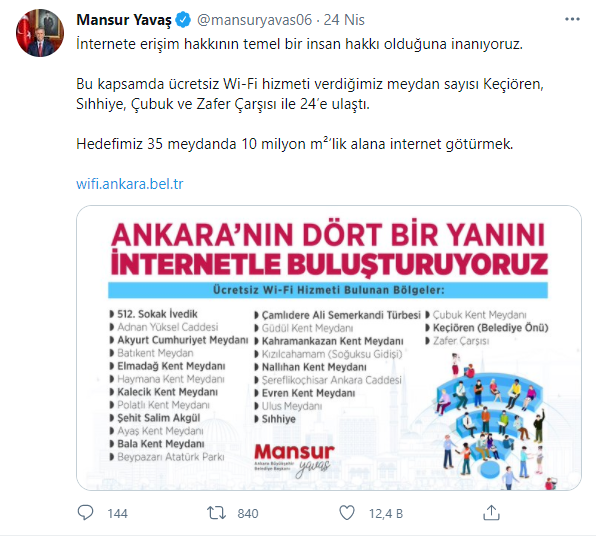Click the tweet text about Hedefimiz 35 meydanda
The height and width of the screenshot is (536, 596).
pyautogui.click(x=295, y=144)
